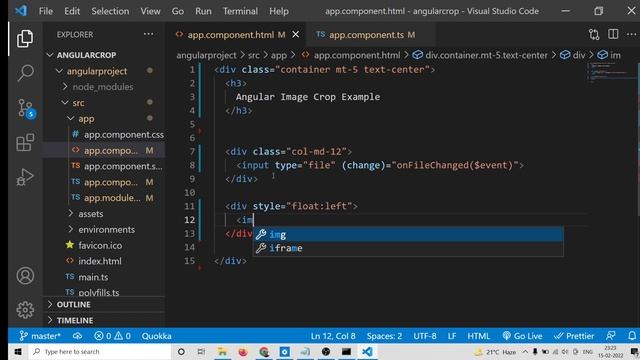The height and width of the screenshot is (360, 640).
Task: Expand the assets folder
Action: (104, 213)
